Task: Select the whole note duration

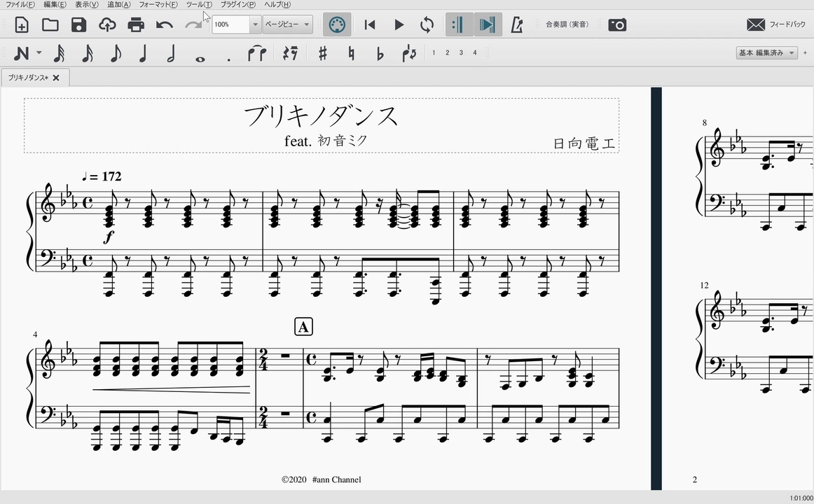Action: point(200,53)
